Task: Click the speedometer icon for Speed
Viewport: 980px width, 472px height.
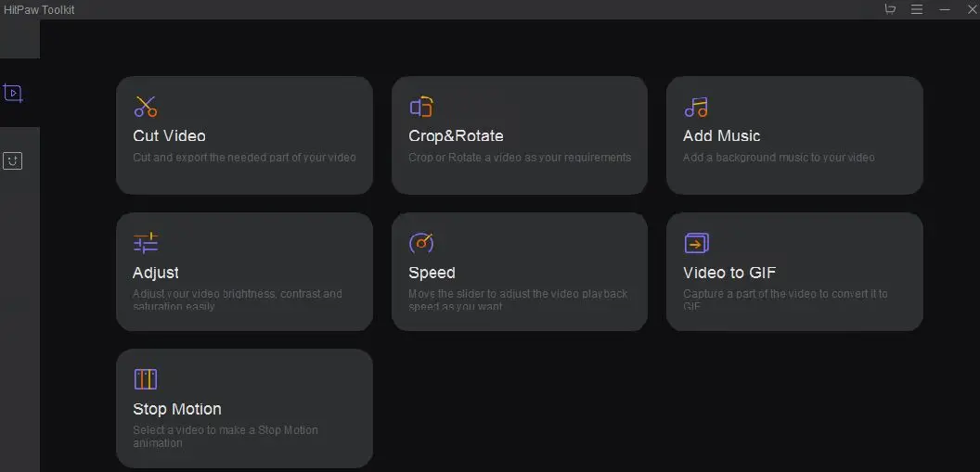Action: (x=421, y=243)
